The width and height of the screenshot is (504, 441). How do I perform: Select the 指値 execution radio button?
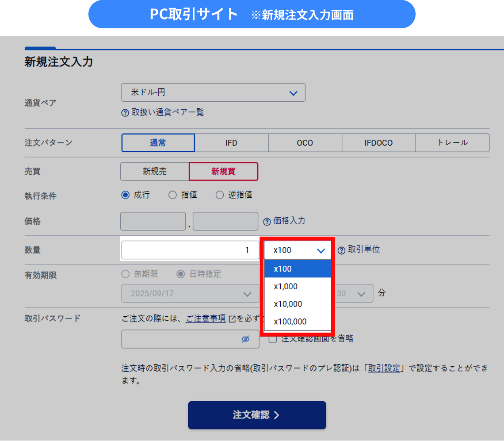coord(173,195)
